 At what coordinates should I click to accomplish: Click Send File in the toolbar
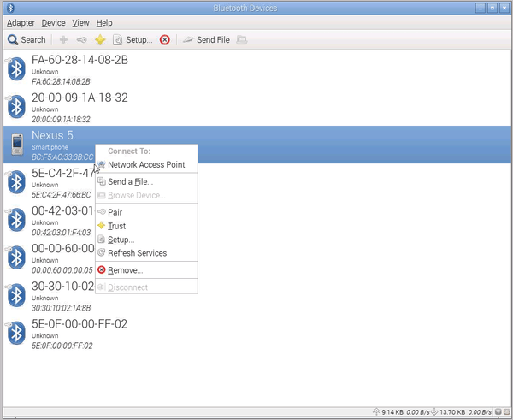point(205,39)
